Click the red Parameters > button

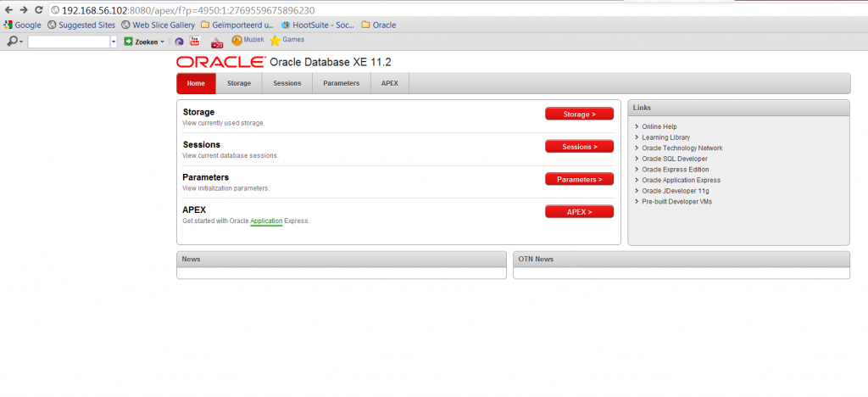tap(579, 179)
